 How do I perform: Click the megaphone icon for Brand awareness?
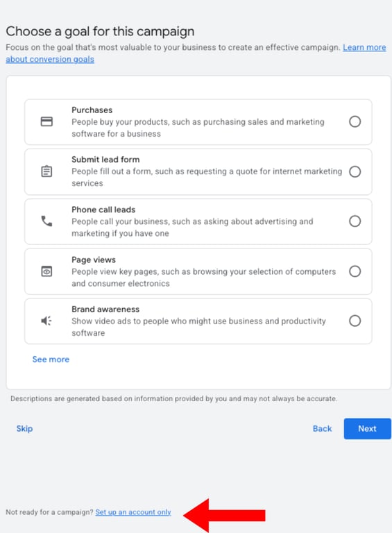[46, 321]
